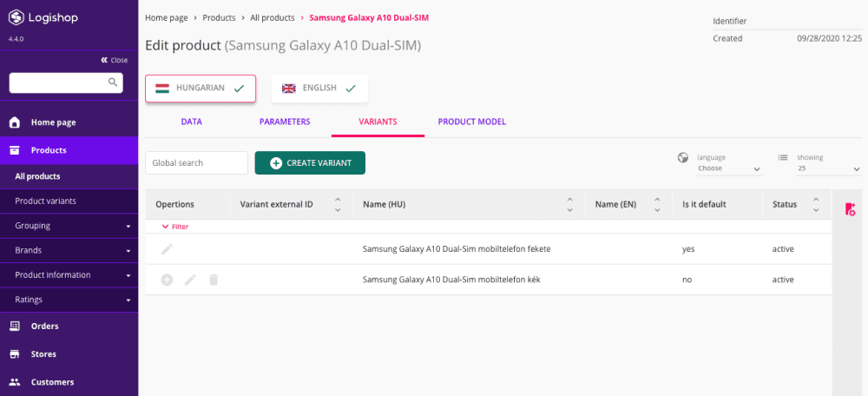Viewport: 868px width, 396px height.
Task: Click the CREATE VARIANT button
Action: (x=310, y=163)
